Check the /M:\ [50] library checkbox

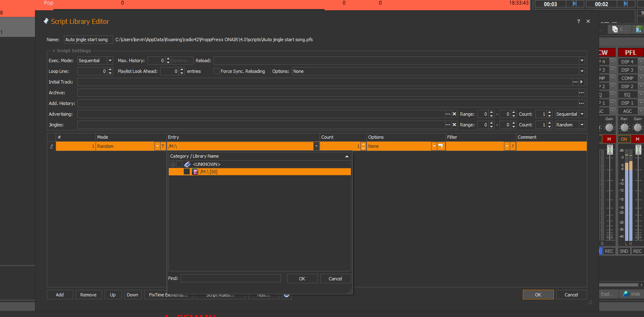coord(187,172)
